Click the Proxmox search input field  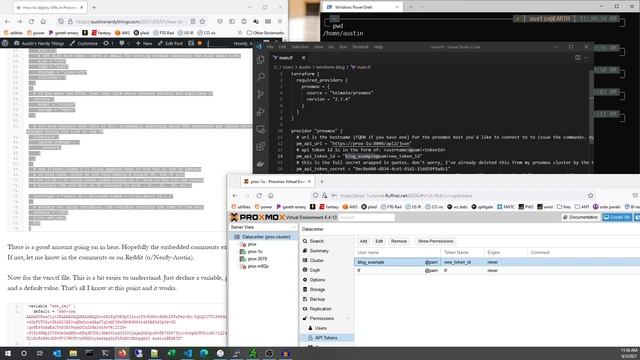coord(367,218)
